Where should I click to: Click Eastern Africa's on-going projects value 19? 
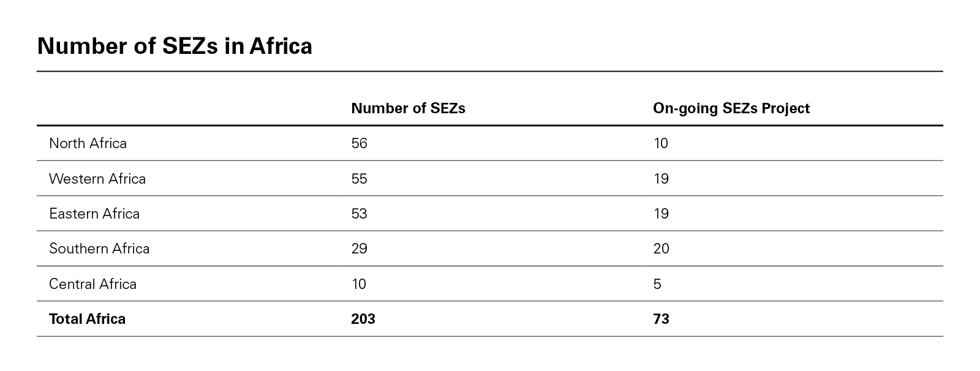point(660,214)
